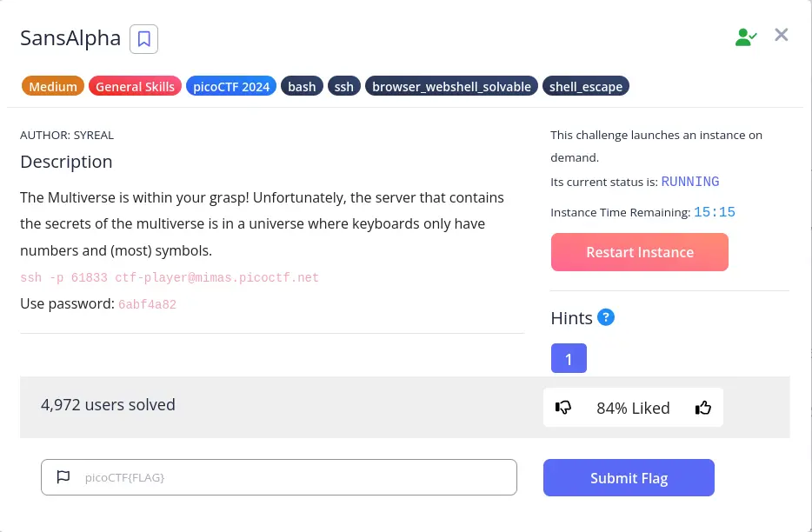Click the bash tag
This screenshot has width=812, height=532.
(x=302, y=86)
